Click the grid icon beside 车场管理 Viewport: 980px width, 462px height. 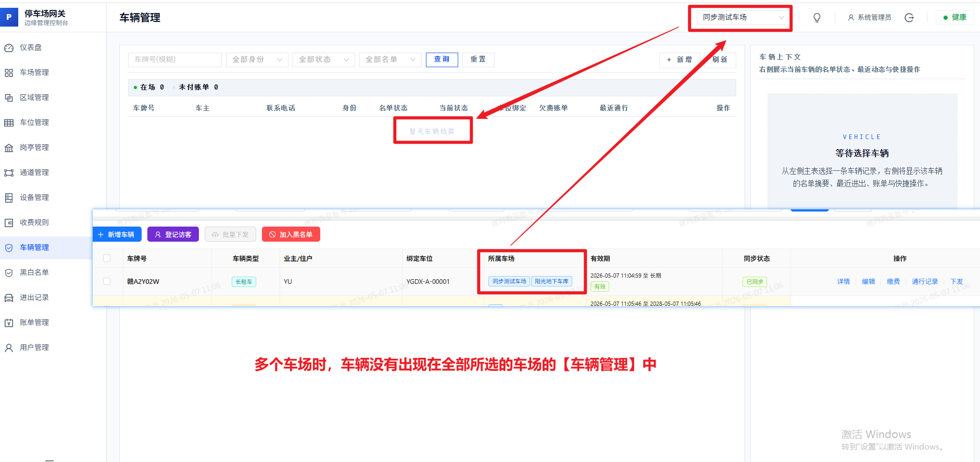pos(9,73)
